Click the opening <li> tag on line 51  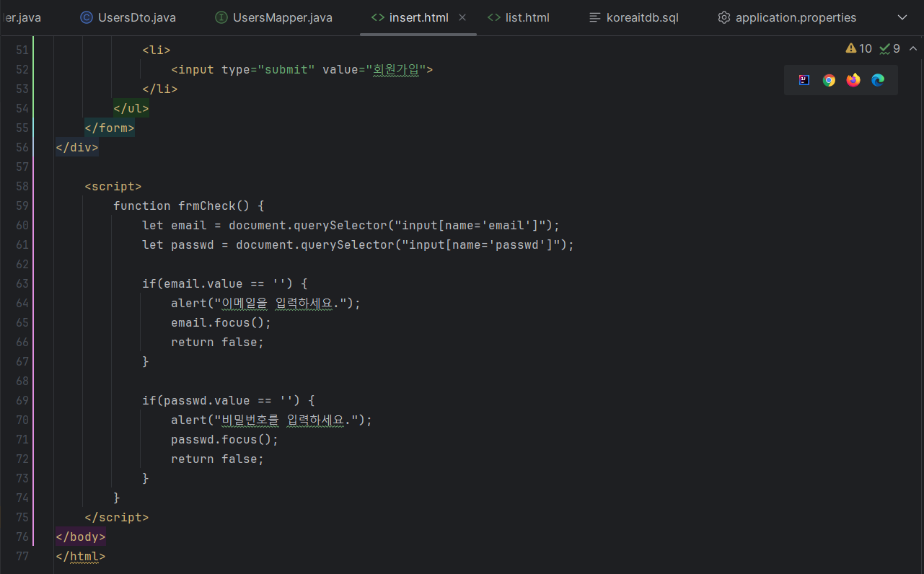click(157, 50)
